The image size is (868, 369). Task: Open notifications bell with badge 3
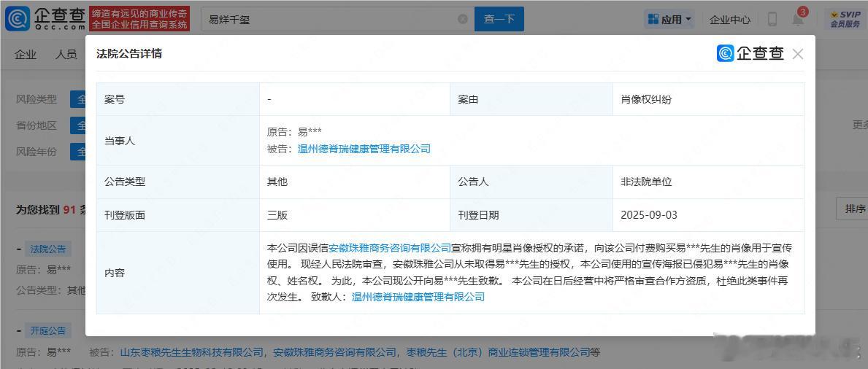[798, 20]
